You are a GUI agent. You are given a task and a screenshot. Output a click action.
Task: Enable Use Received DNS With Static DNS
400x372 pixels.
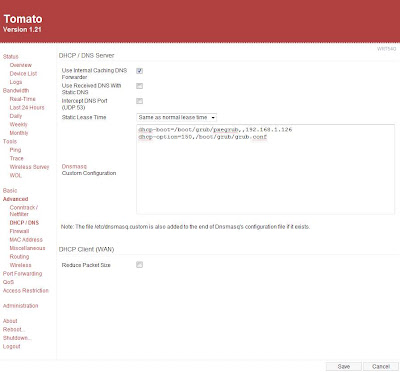point(140,86)
